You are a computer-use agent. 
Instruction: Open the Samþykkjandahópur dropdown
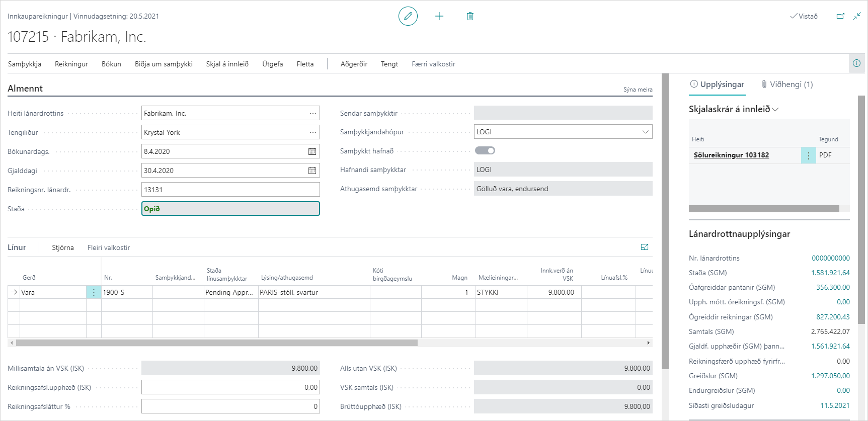click(645, 132)
